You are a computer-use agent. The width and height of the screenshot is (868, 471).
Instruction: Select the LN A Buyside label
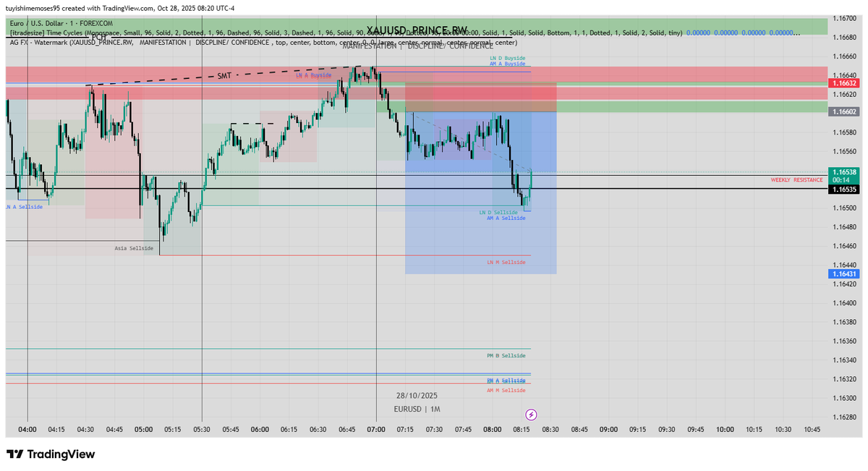click(314, 75)
